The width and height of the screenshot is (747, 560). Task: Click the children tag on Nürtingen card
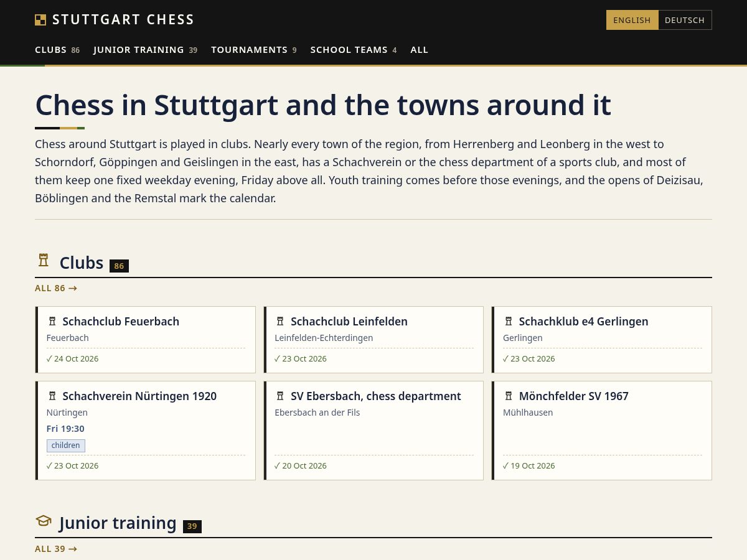click(x=66, y=446)
